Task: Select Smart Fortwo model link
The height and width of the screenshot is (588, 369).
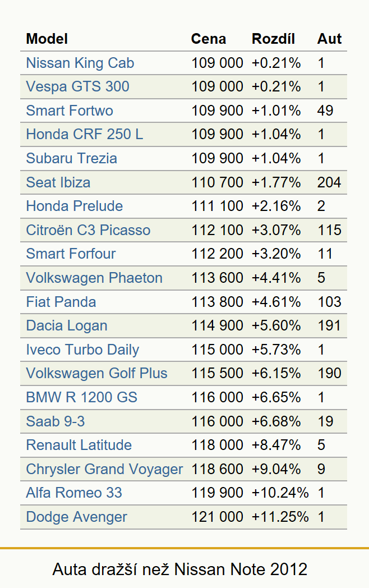Action: coord(70,111)
